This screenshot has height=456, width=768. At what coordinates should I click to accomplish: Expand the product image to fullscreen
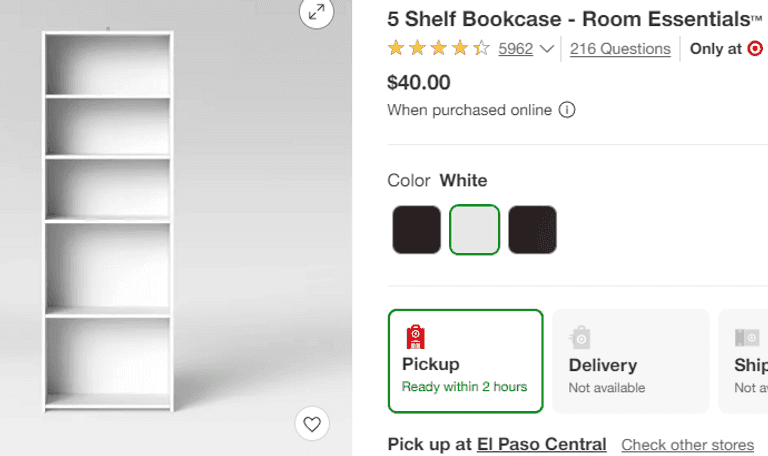tap(316, 12)
